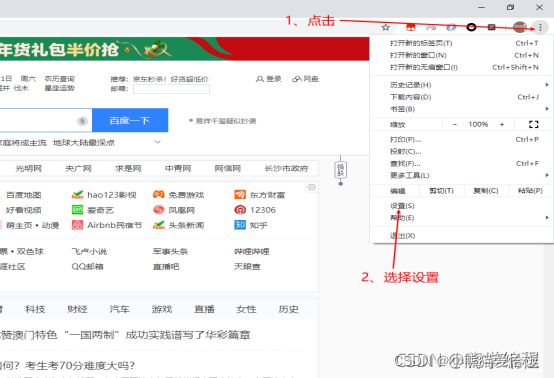Open the 飞卢小说 link
This screenshot has width=554, height=378.
[89, 252]
